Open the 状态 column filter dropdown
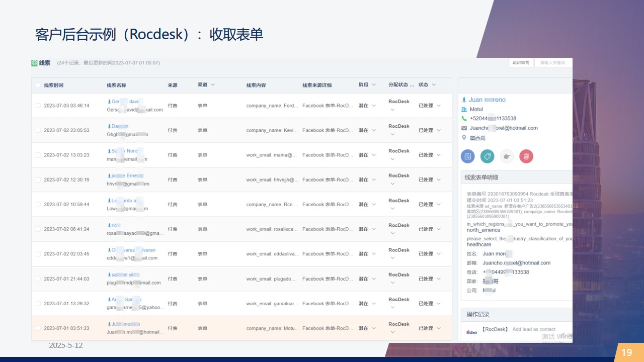Screen dimensions: 644x362 [434, 85]
